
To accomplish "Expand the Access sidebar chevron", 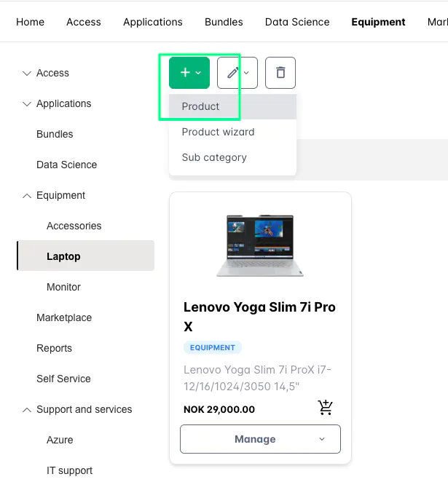I will [x=27, y=73].
